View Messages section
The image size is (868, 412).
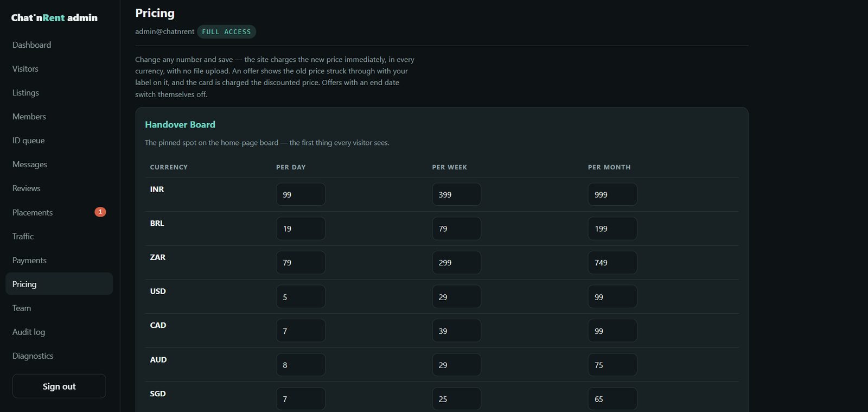(x=59, y=164)
